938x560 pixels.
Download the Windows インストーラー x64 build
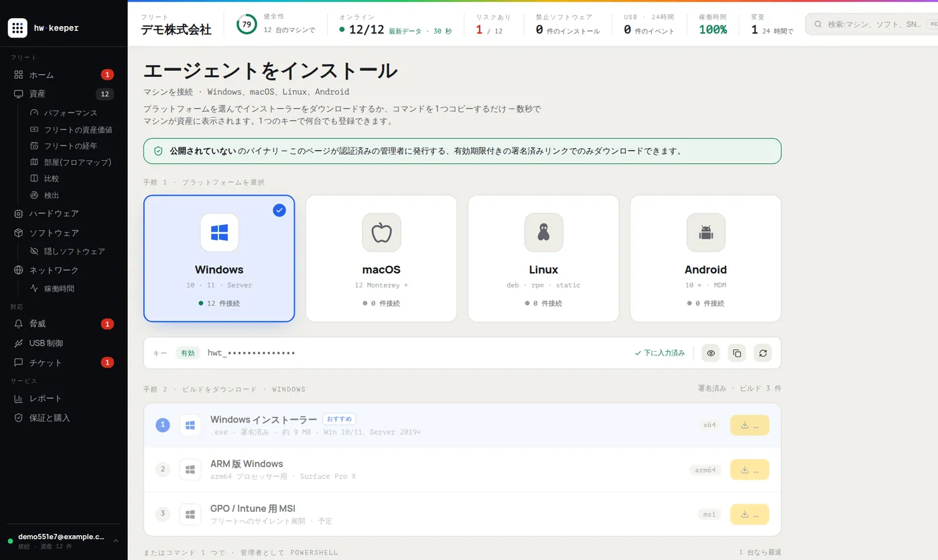pos(750,425)
